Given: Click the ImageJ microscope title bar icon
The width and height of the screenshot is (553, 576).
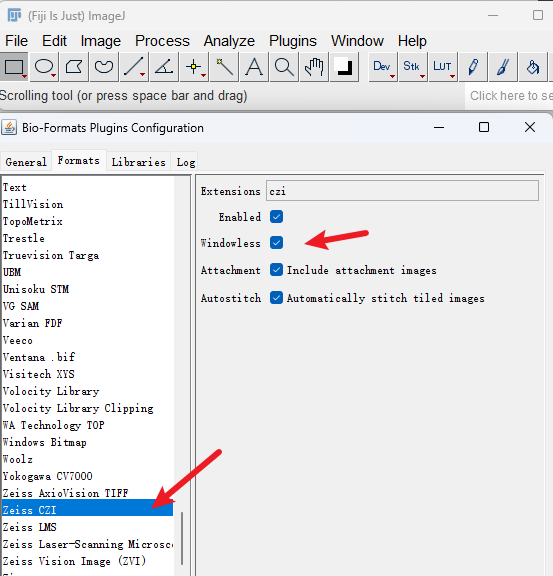Looking at the screenshot, I should point(14,15).
